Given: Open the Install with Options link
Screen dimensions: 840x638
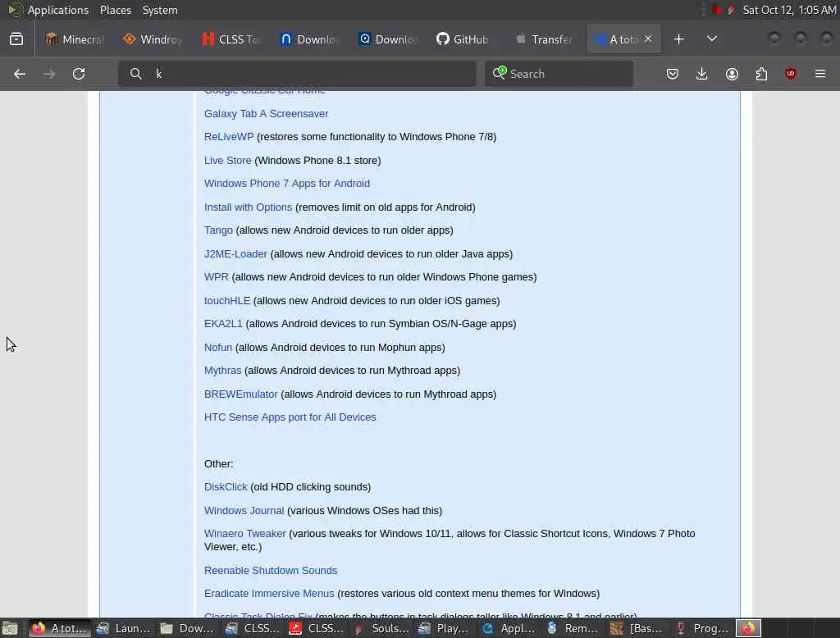Looking at the screenshot, I should (248, 207).
